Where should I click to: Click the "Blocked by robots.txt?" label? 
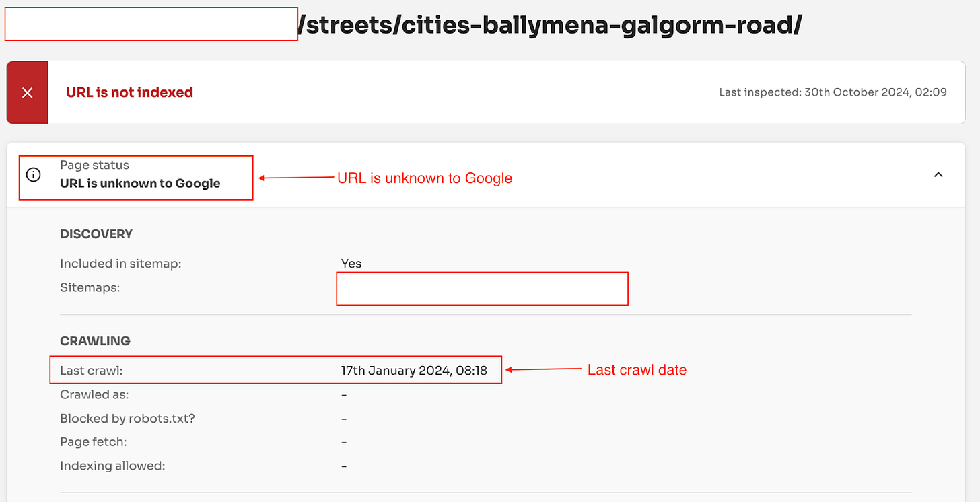(127, 419)
